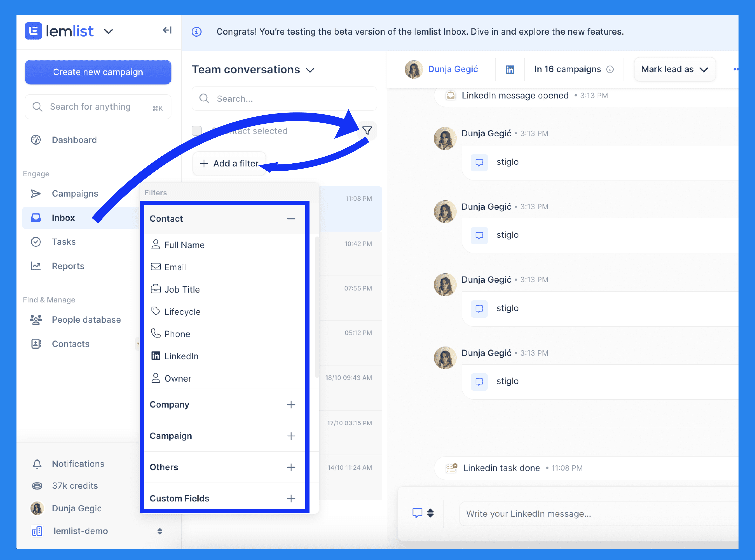This screenshot has width=755, height=560.
Task: Click the Contacts address book icon
Action: click(36, 344)
